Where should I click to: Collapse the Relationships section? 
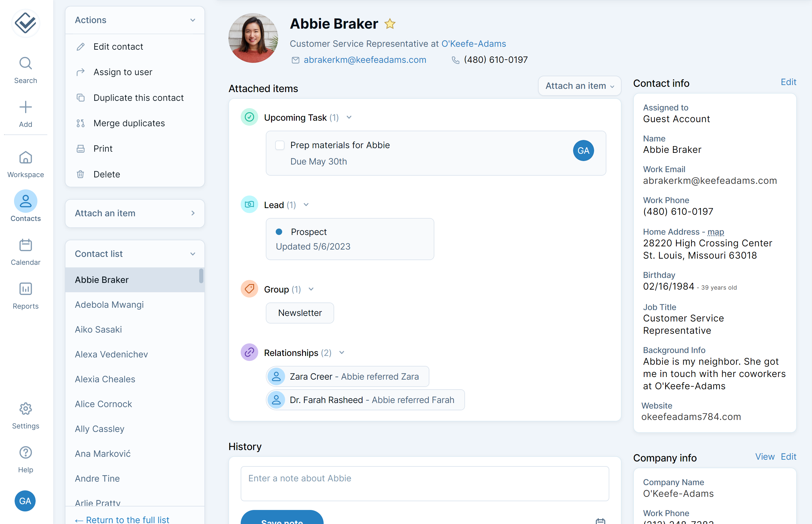[342, 353]
